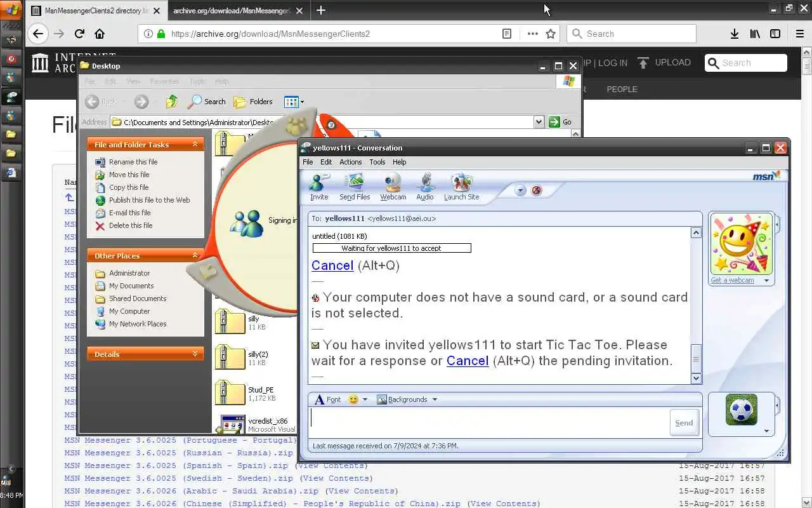This screenshot has height=508, width=812.
Task: Open Send Files in the conversation toolbar
Action: (x=355, y=187)
